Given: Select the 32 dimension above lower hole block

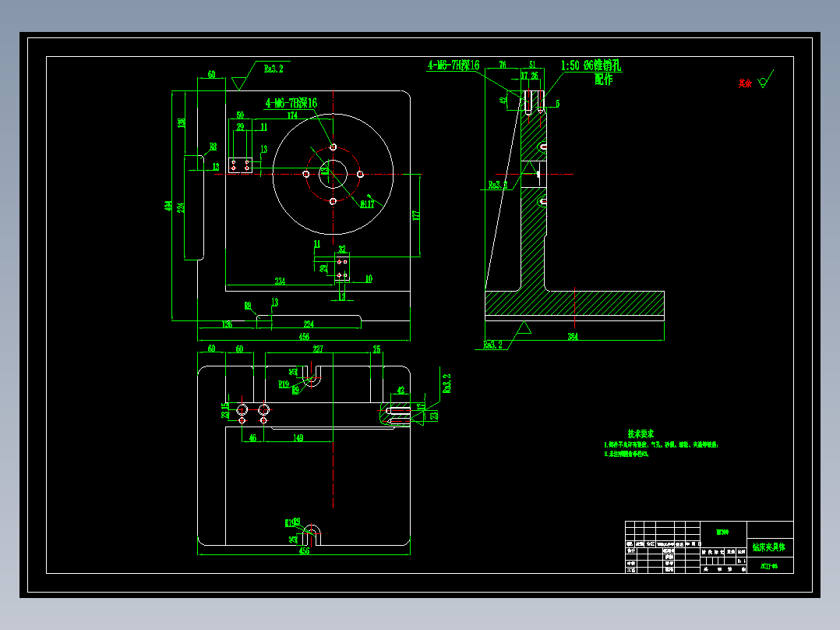Looking at the screenshot, I should coord(342,250).
